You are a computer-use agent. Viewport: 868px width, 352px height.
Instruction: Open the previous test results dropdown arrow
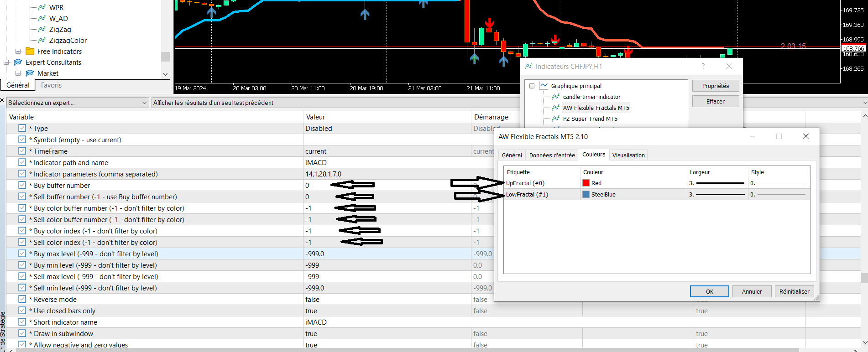pyautogui.click(x=865, y=103)
